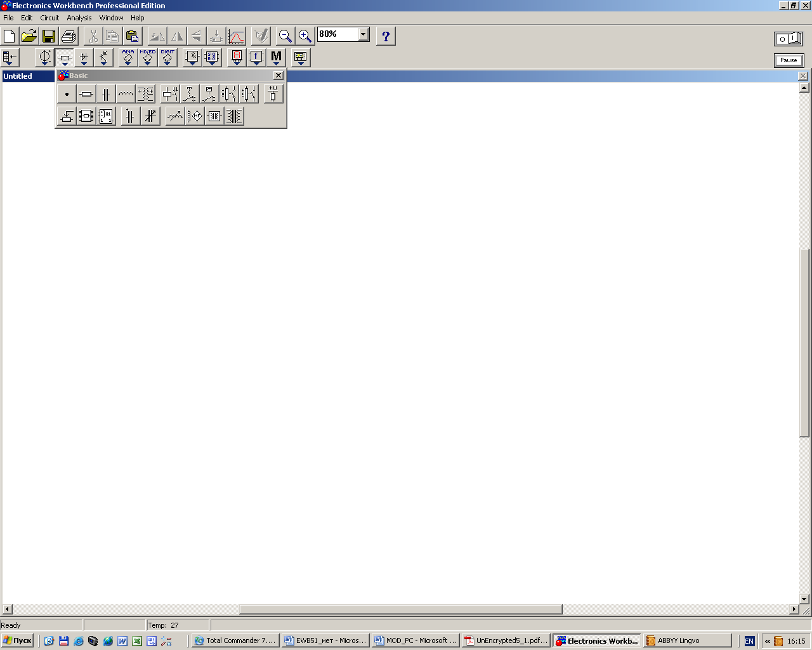Switch to ABBYY Lingvo in taskbar

click(x=688, y=640)
